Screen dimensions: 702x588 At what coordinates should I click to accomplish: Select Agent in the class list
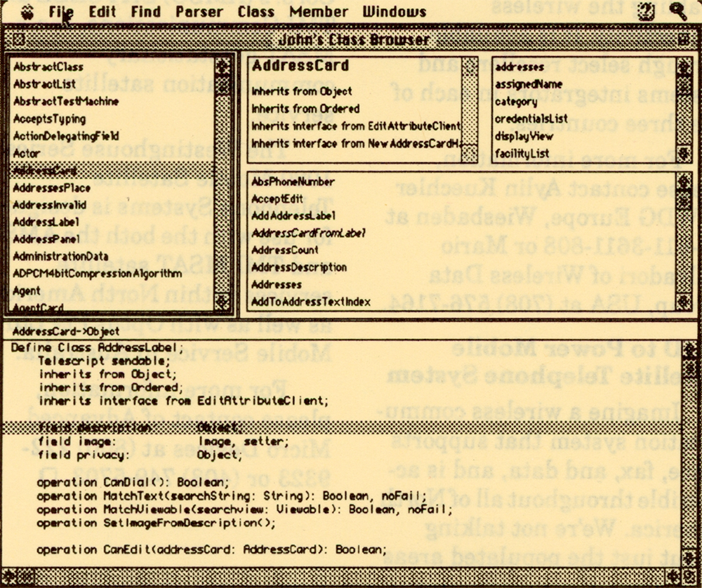click(27, 291)
